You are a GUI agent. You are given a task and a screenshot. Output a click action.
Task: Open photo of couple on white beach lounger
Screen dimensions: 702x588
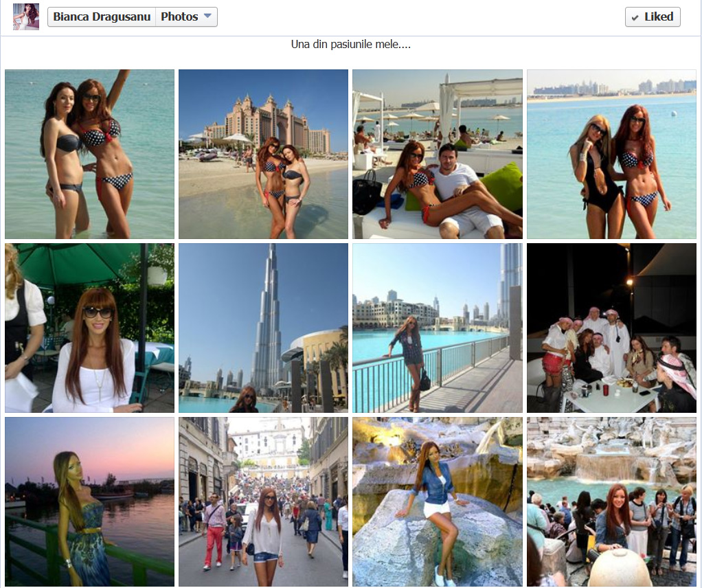[437, 154]
